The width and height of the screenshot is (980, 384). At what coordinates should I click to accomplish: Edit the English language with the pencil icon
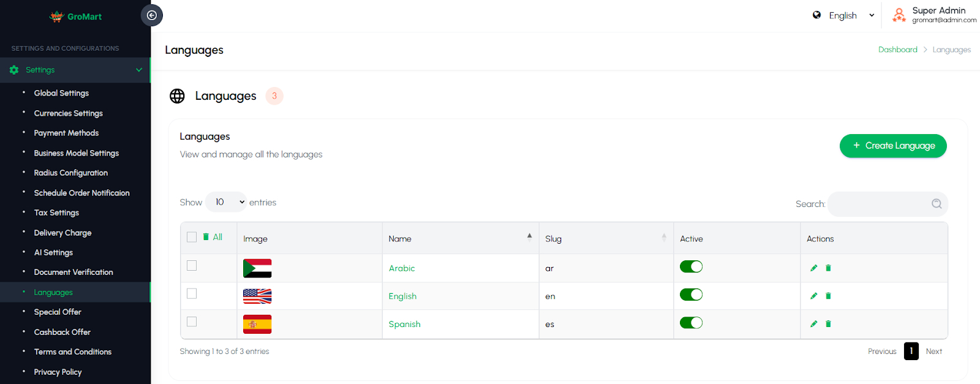(x=813, y=296)
